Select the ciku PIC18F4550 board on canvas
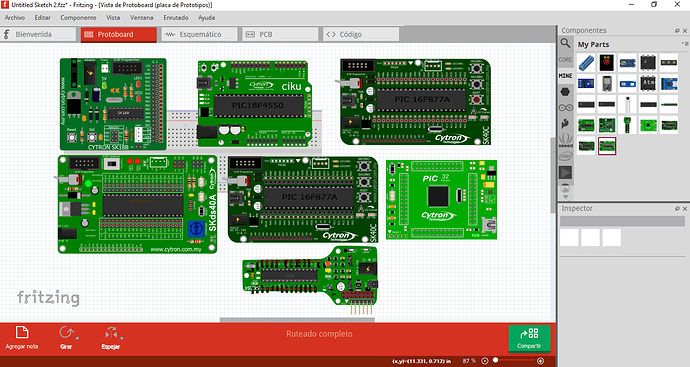690x367 pixels. pyautogui.click(x=255, y=103)
